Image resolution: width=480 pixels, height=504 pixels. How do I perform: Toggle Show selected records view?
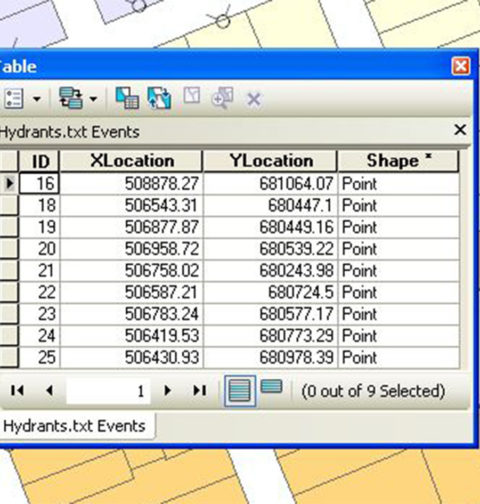pyautogui.click(x=271, y=387)
